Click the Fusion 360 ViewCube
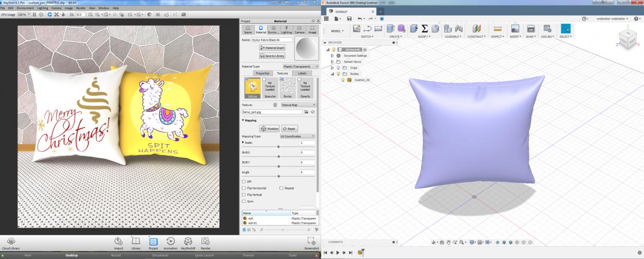 (628, 39)
